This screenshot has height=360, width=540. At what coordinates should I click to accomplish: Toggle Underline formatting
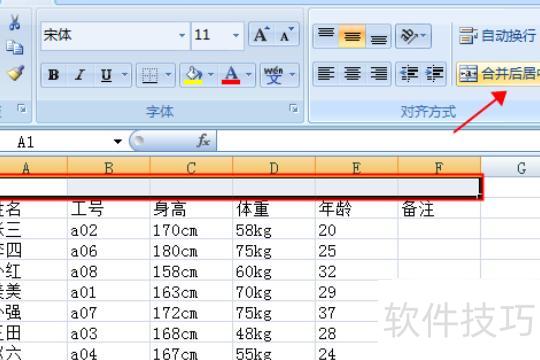106,75
